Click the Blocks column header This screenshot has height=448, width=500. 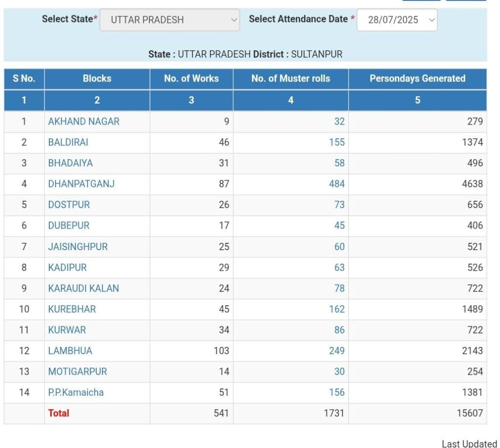[x=97, y=79]
